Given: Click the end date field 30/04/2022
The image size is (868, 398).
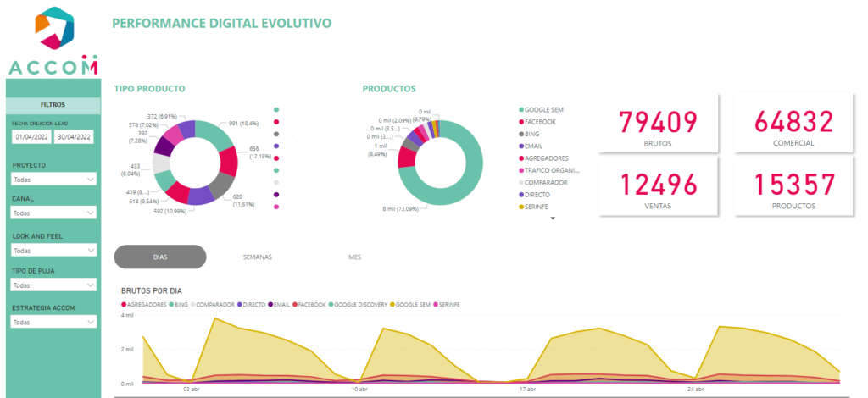Looking at the screenshot, I should 74,136.
